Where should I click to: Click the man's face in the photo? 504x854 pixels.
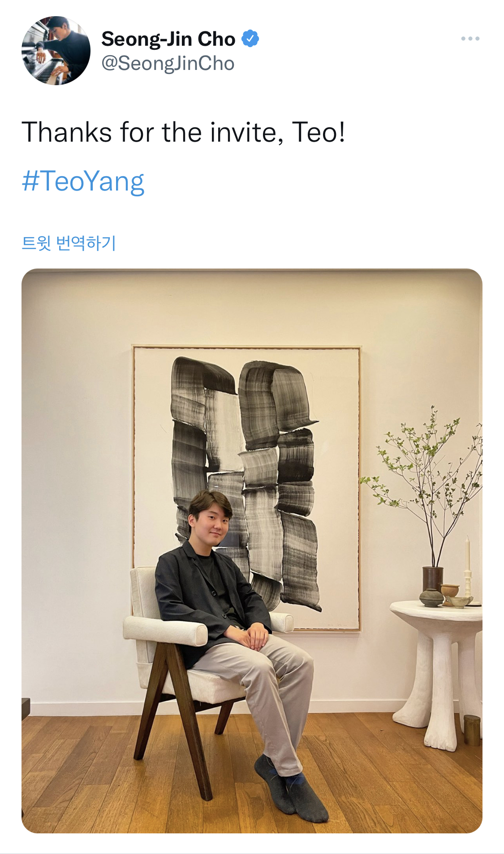(211, 522)
